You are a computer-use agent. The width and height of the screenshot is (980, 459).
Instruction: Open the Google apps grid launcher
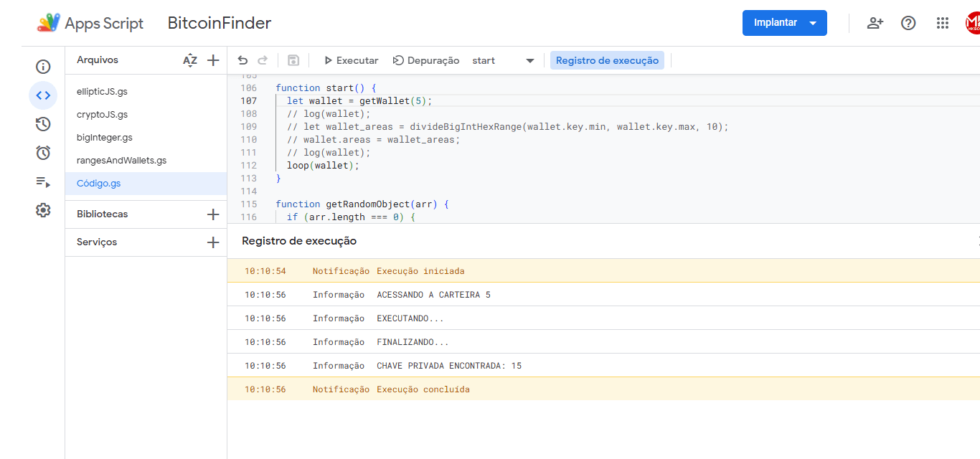tap(943, 23)
